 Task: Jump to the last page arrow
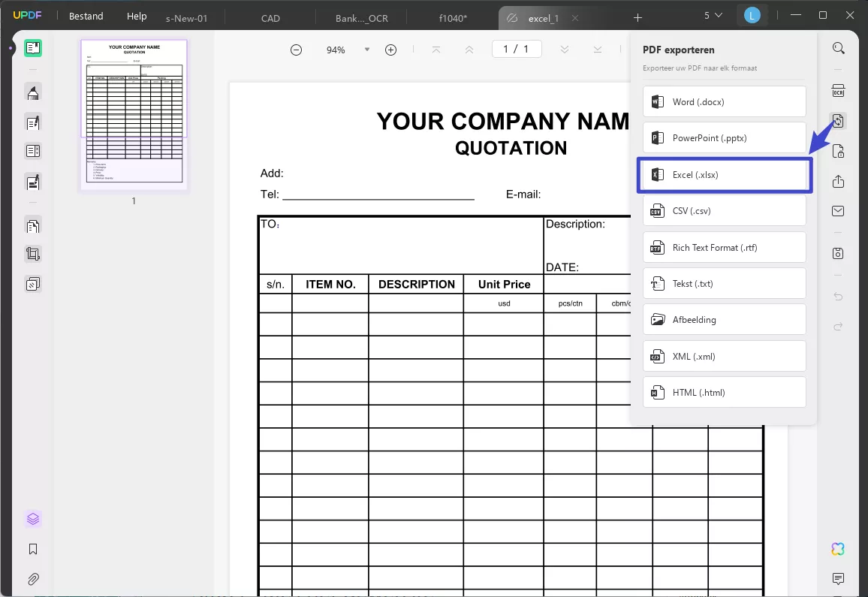pos(597,50)
